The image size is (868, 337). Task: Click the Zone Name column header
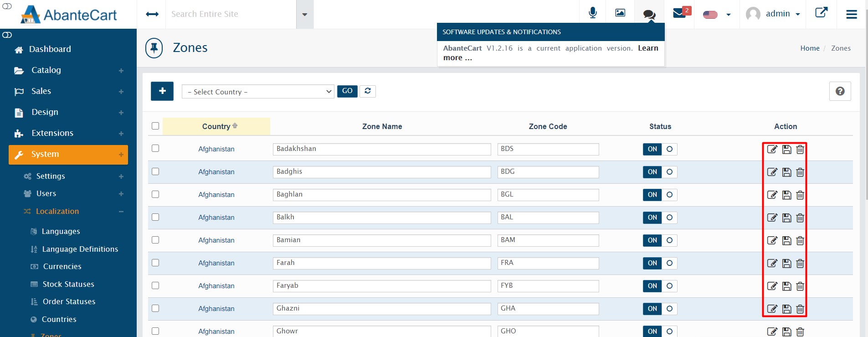pyautogui.click(x=382, y=127)
